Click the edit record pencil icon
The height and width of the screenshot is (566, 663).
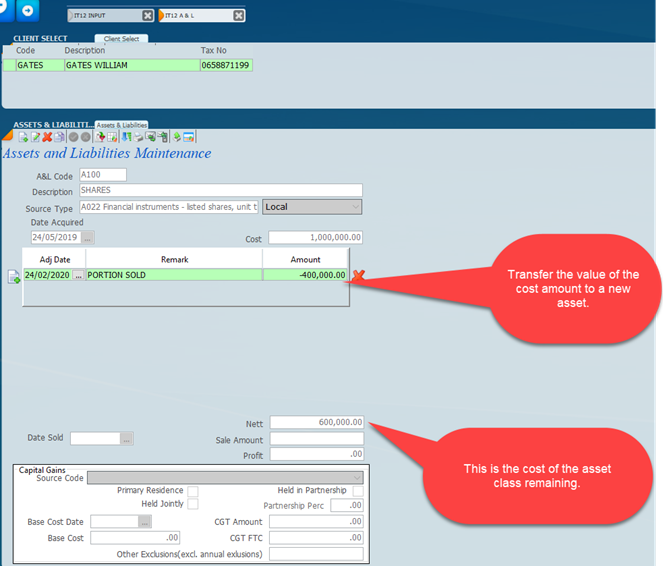point(35,137)
